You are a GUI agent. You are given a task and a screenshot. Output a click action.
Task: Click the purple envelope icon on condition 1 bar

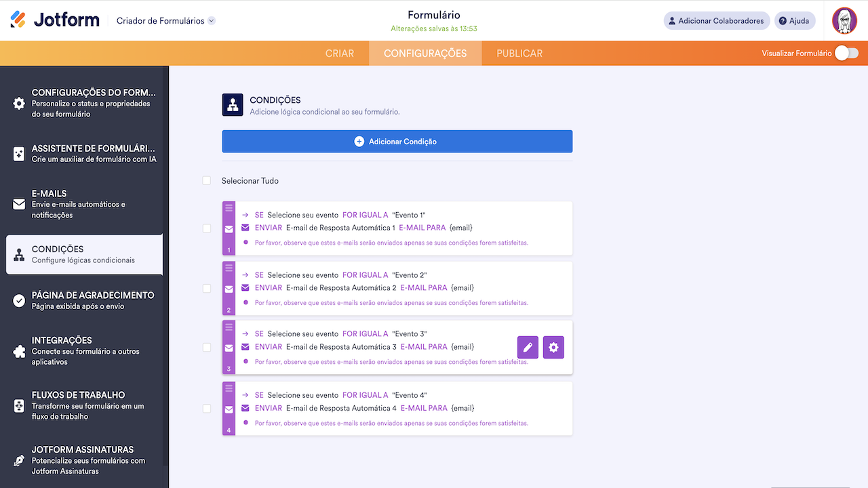pyautogui.click(x=229, y=229)
